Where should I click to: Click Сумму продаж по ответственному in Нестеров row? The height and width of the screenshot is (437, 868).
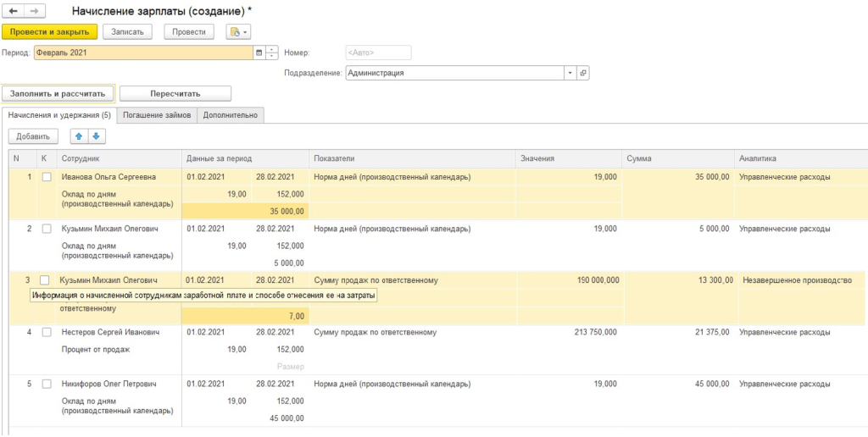(x=376, y=333)
